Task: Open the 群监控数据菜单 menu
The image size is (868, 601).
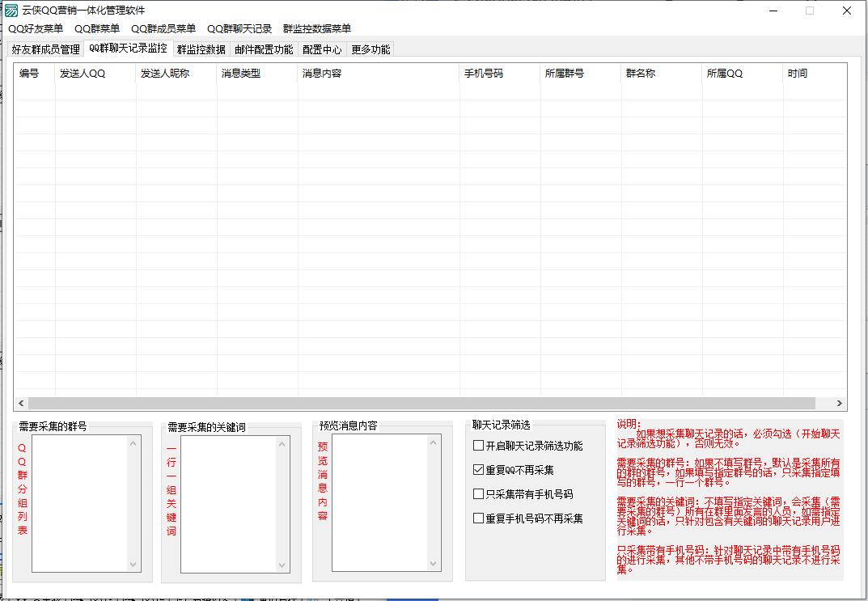Action: (x=316, y=29)
